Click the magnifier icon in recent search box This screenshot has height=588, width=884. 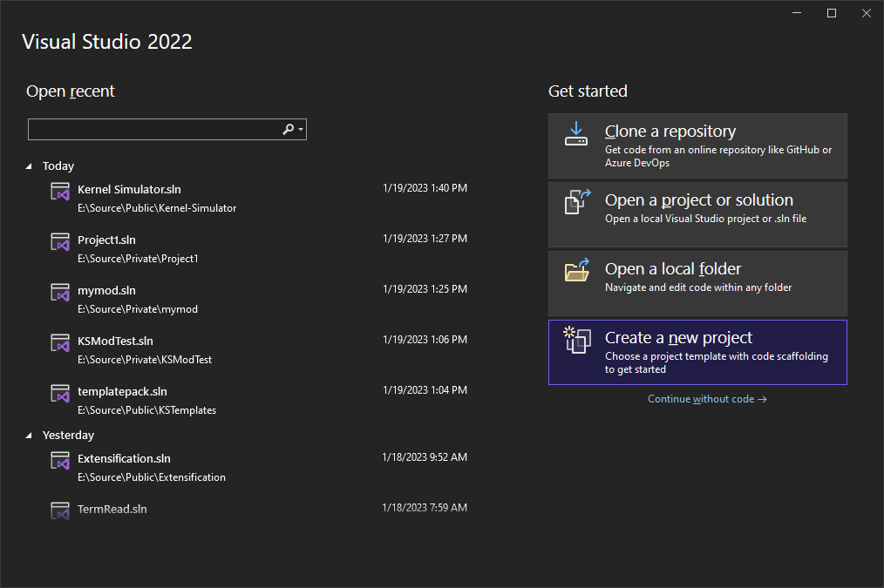[288, 130]
